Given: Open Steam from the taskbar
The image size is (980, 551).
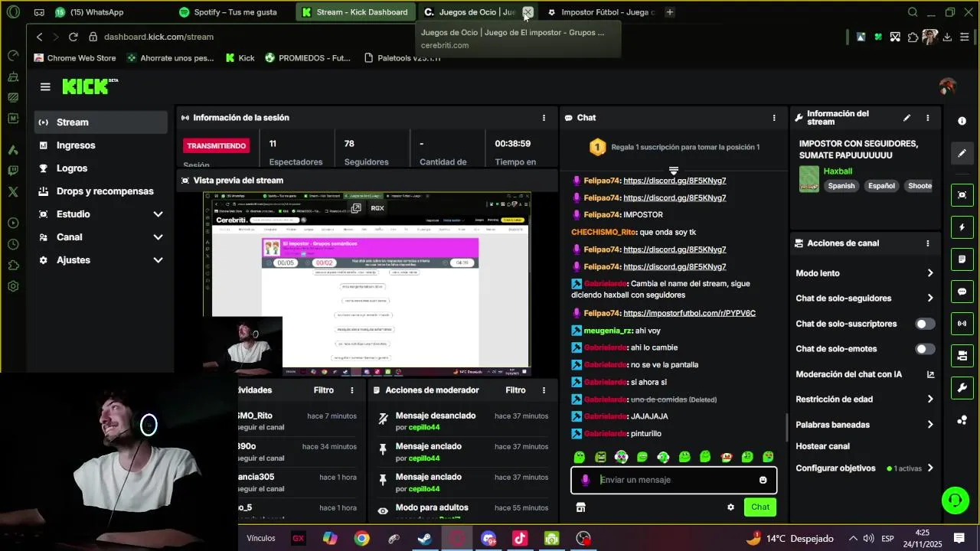Looking at the screenshot, I should point(425,539).
